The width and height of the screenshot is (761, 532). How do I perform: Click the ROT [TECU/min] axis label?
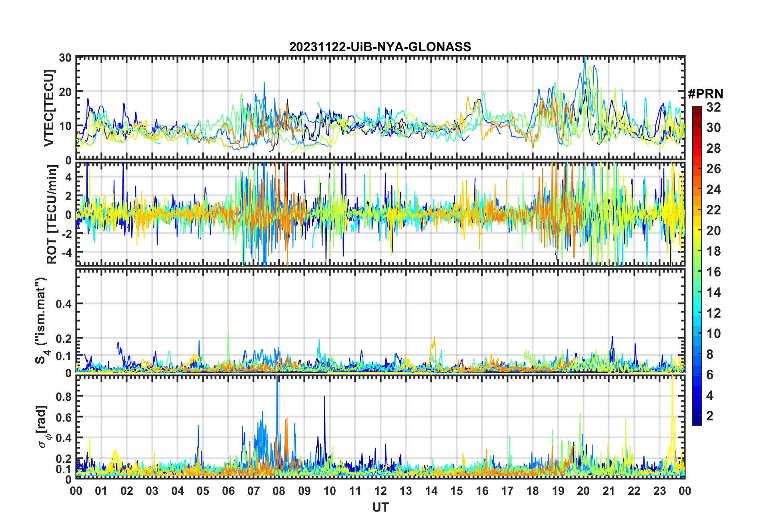pyautogui.click(x=52, y=214)
